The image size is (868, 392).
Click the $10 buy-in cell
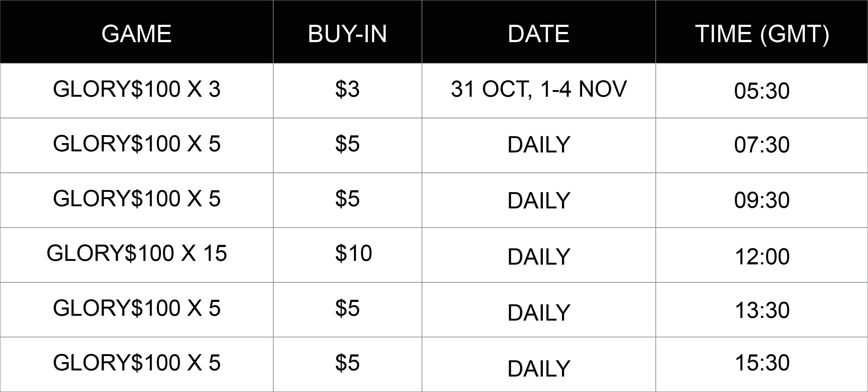coord(348,255)
